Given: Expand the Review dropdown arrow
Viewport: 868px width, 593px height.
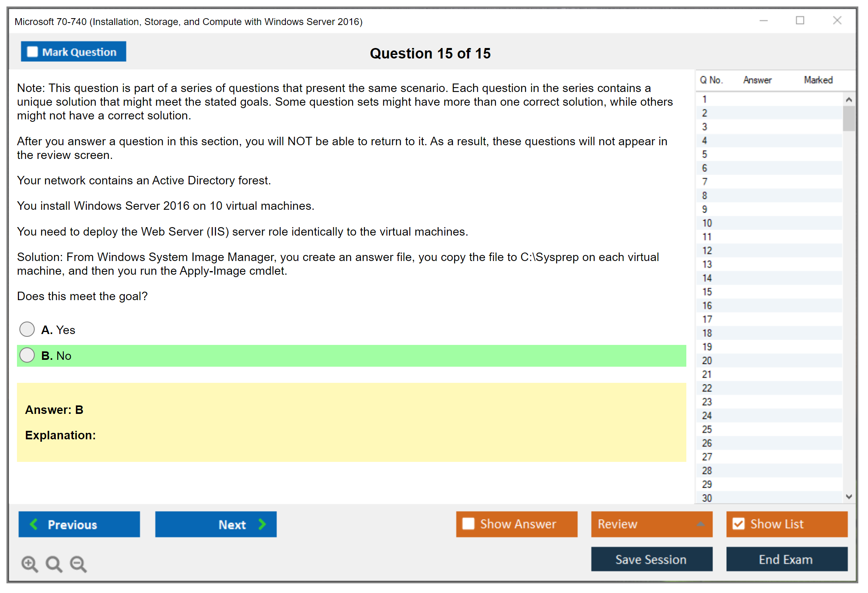Looking at the screenshot, I should coord(700,524).
